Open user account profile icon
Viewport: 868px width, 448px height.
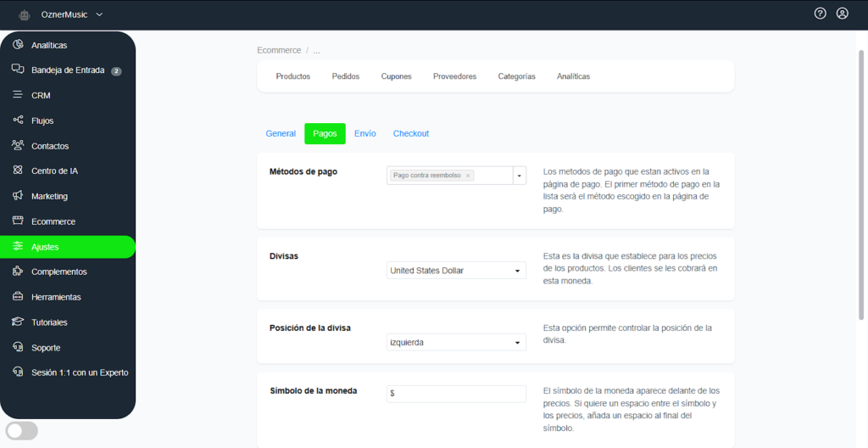click(x=842, y=14)
